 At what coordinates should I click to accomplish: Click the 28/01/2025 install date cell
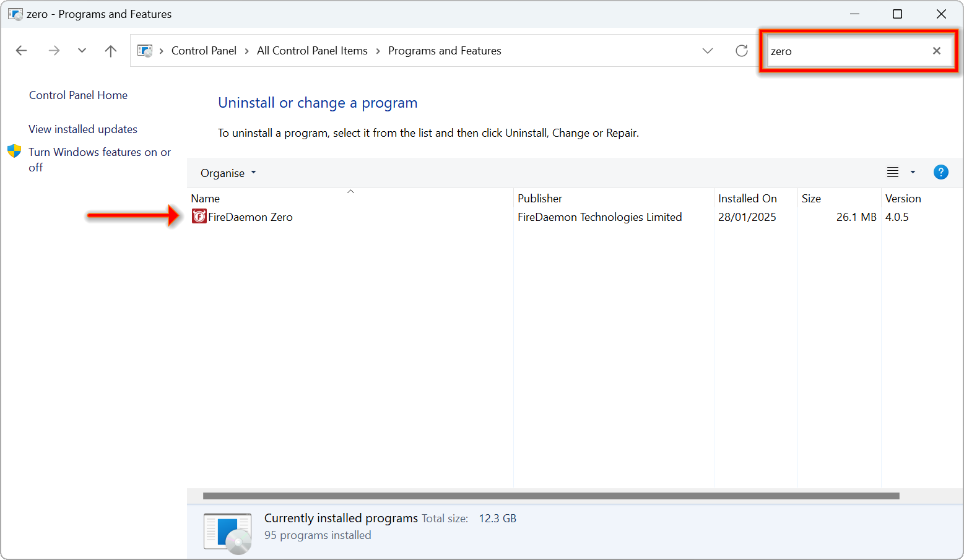point(747,217)
